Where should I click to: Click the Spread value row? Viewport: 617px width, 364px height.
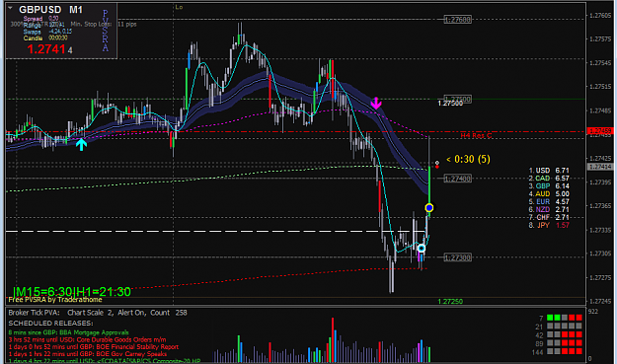[40, 19]
